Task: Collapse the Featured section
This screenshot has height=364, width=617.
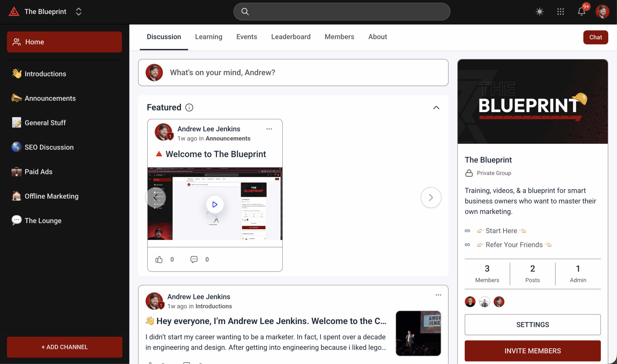Action: click(x=436, y=108)
